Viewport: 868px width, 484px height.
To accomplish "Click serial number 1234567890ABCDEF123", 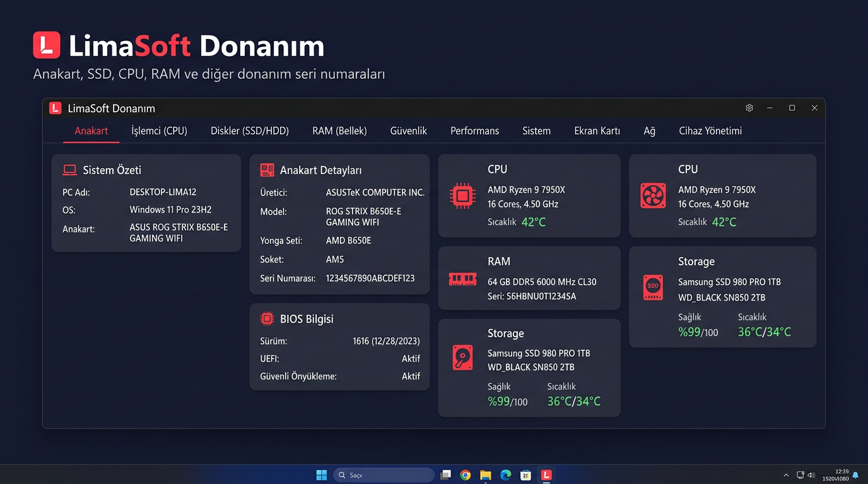I will [x=370, y=279].
